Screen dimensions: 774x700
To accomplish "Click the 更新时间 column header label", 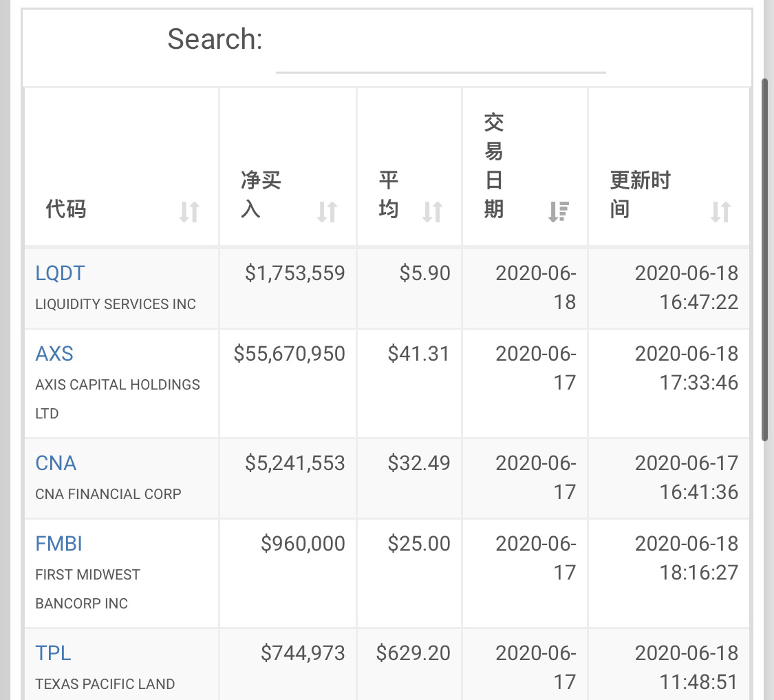I will (641, 195).
